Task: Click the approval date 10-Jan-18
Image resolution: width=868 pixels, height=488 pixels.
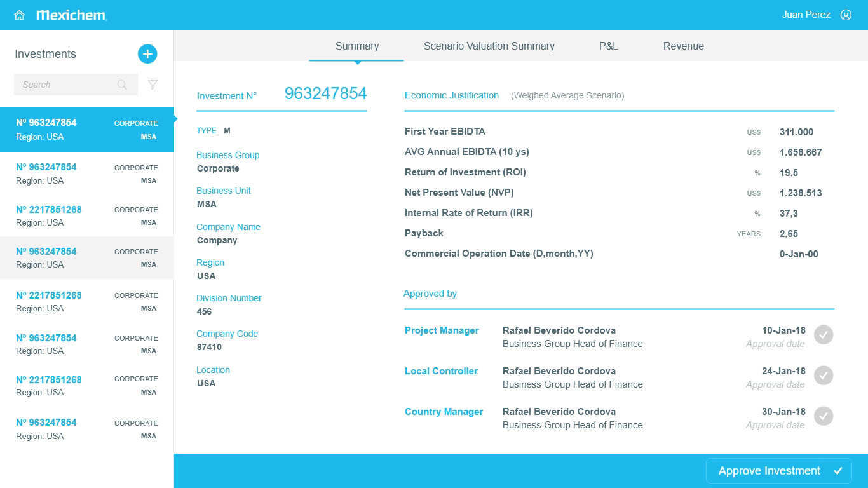Action: [x=783, y=330]
